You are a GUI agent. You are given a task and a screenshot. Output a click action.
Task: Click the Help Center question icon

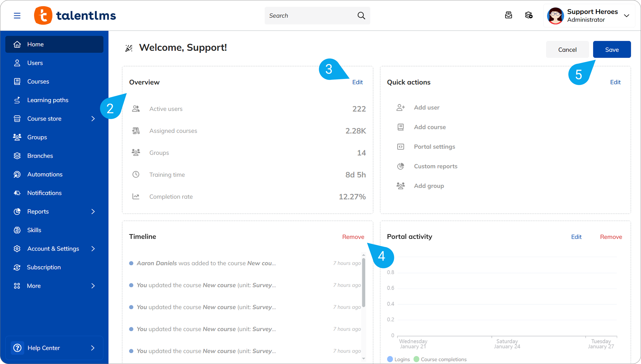tap(17, 348)
